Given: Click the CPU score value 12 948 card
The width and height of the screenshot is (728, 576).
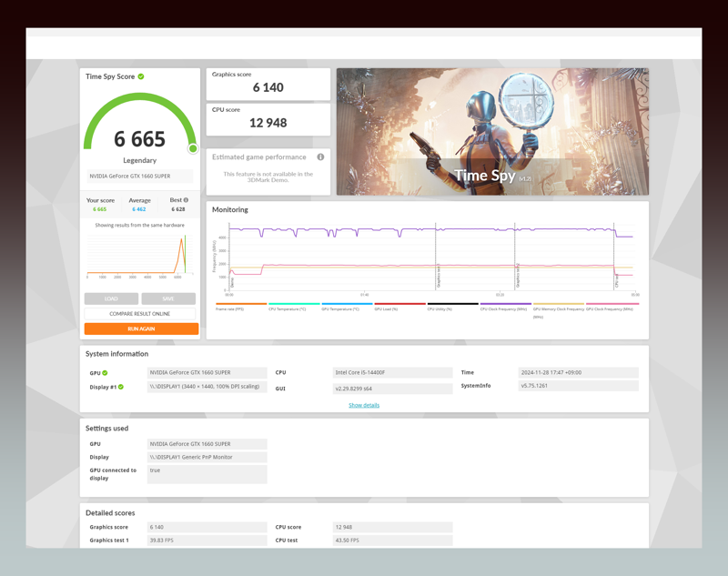Looking at the screenshot, I should point(268,119).
